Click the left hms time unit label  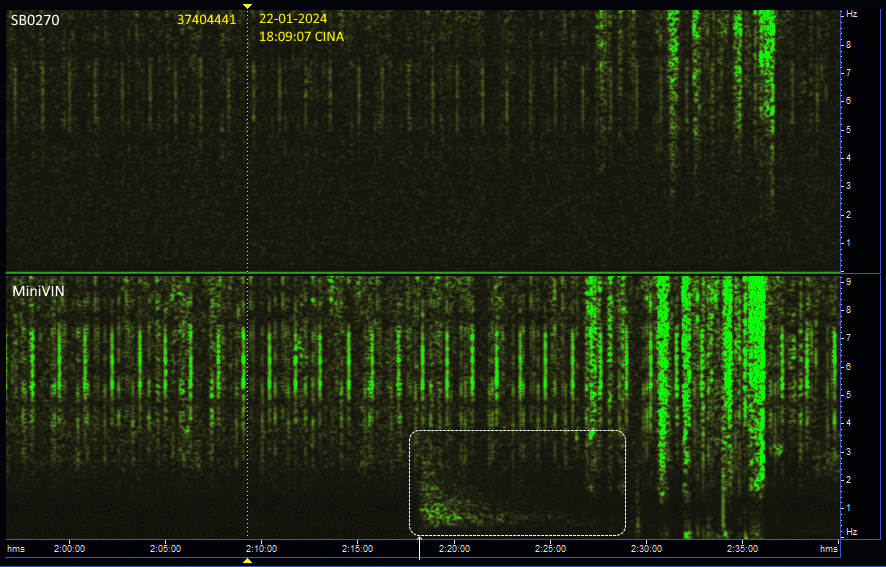tap(16, 549)
